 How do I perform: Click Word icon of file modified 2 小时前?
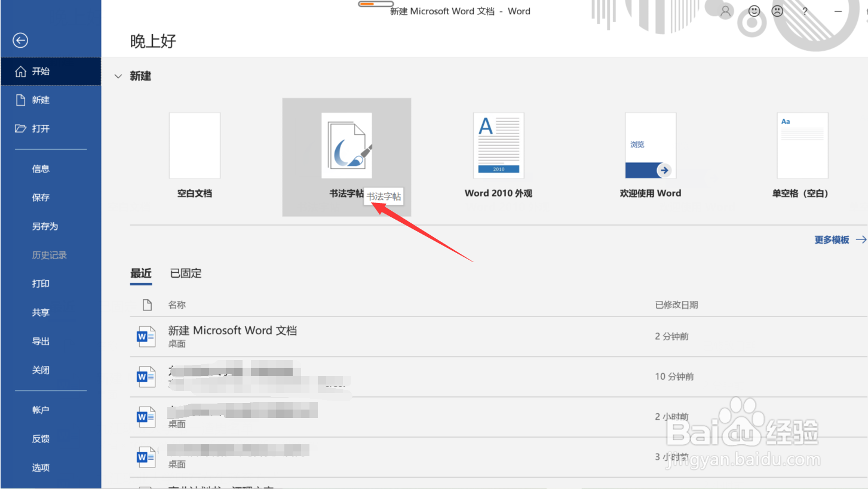click(146, 417)
